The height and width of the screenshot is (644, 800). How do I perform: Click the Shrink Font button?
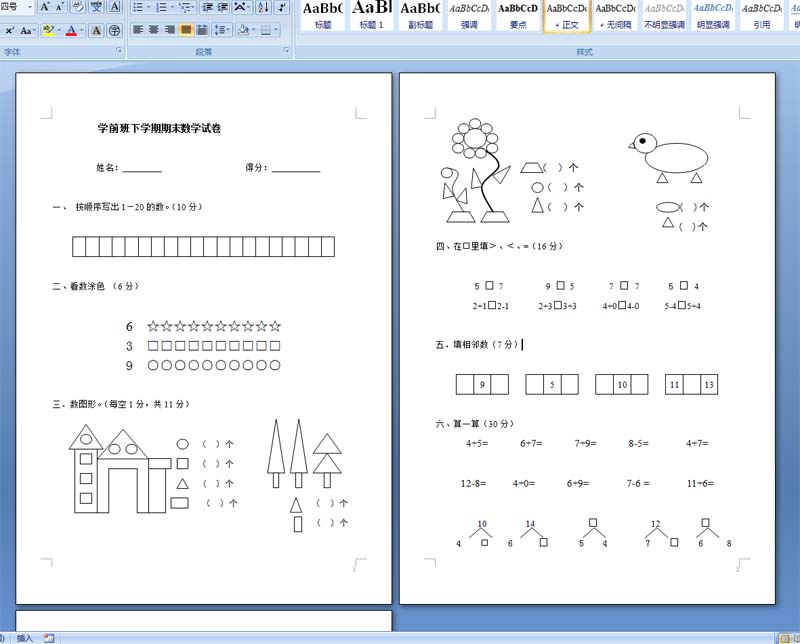tap(60, 7)
